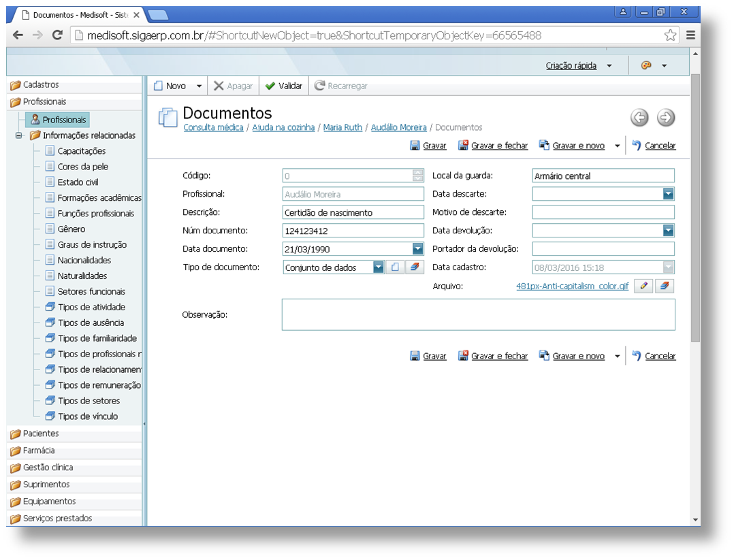Open Graus de instrução
The image size is (734, 560).
[x=92, y=245]
